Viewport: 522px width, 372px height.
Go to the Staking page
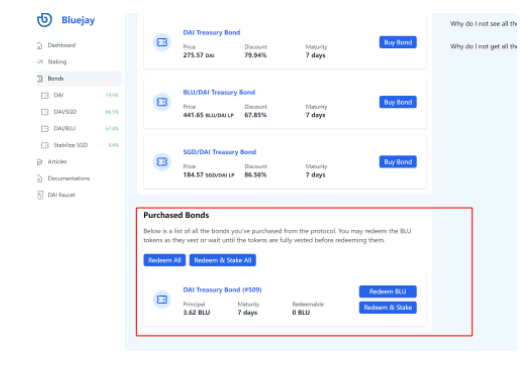click(57, 62)
